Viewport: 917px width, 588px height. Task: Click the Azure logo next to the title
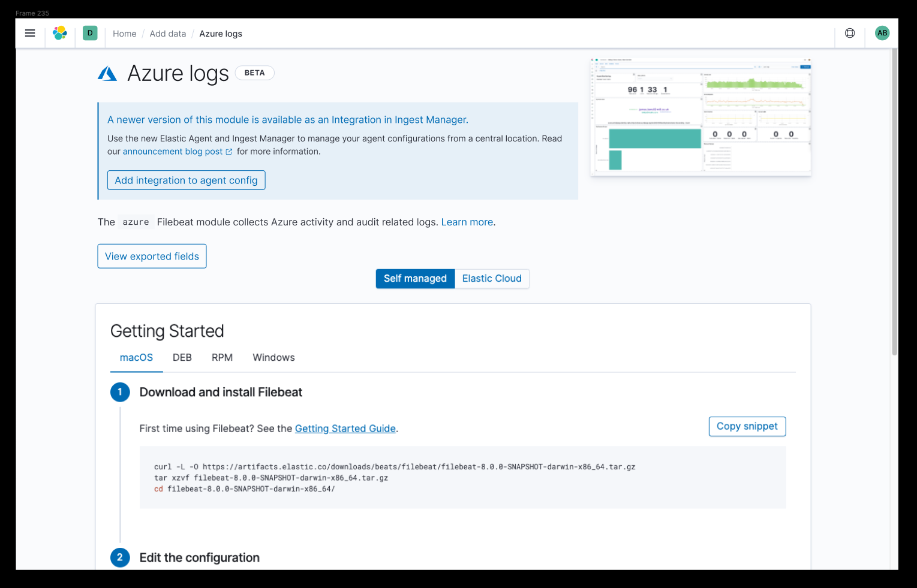click(x=107, y=73)
